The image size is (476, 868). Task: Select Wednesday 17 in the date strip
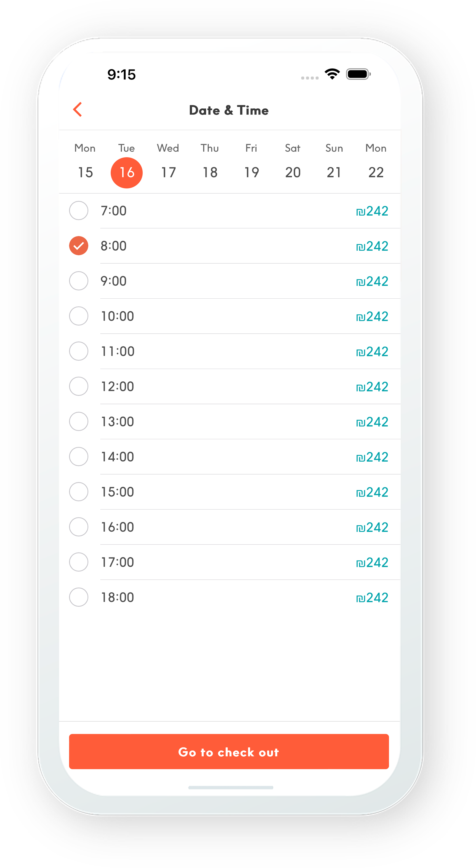[x=168, y=172]
